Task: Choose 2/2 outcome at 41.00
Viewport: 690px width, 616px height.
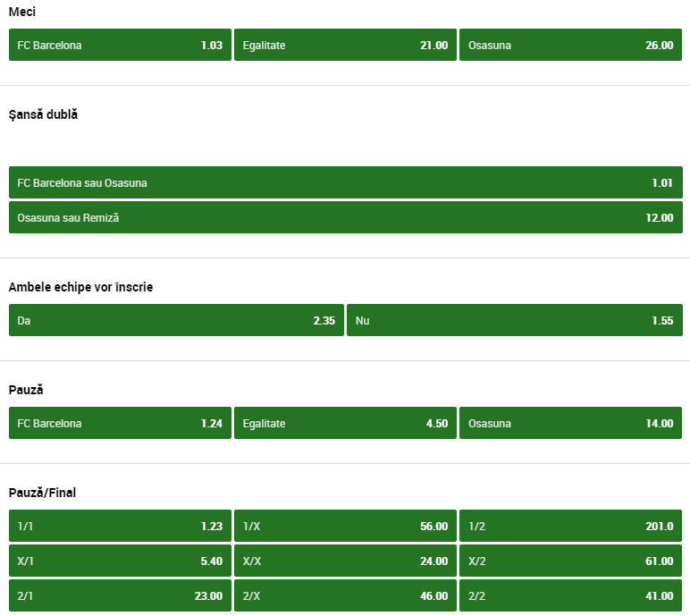Action: pos(570,595)
